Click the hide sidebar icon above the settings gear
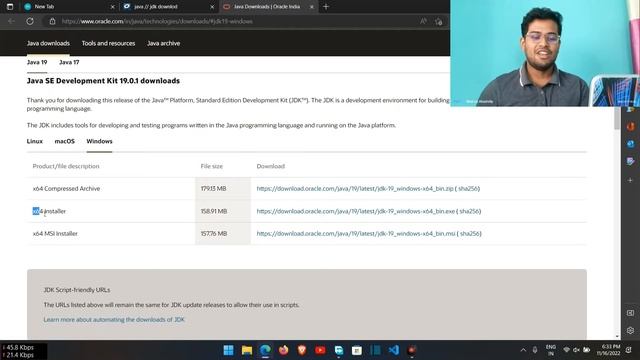This screenshot has width=640, height=360. click(631, 313)
